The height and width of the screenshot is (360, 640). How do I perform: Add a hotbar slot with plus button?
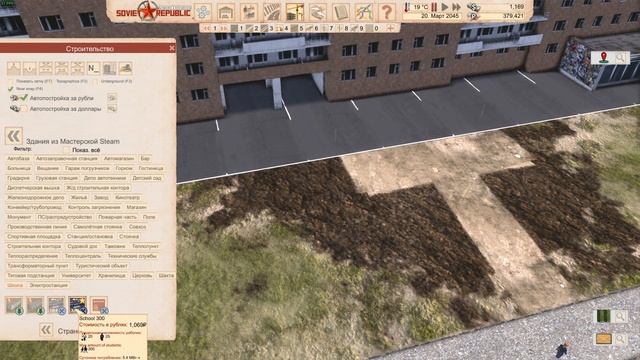(391, 28)
